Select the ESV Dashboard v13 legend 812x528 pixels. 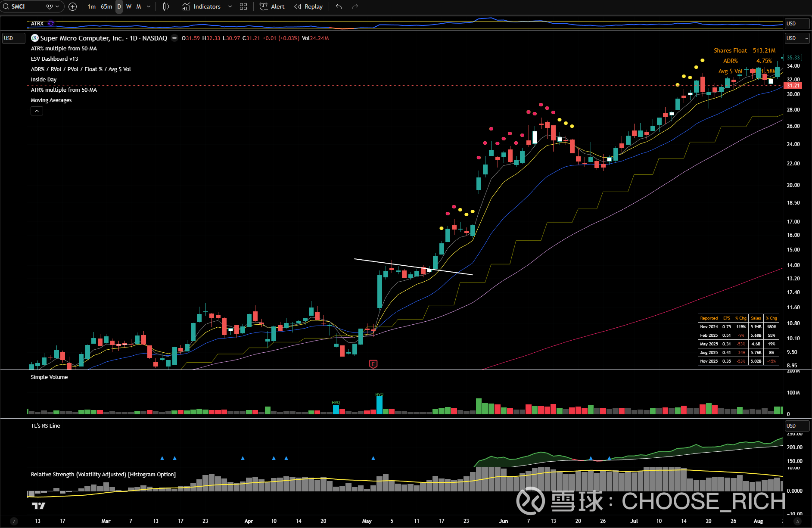click(54, 59)
